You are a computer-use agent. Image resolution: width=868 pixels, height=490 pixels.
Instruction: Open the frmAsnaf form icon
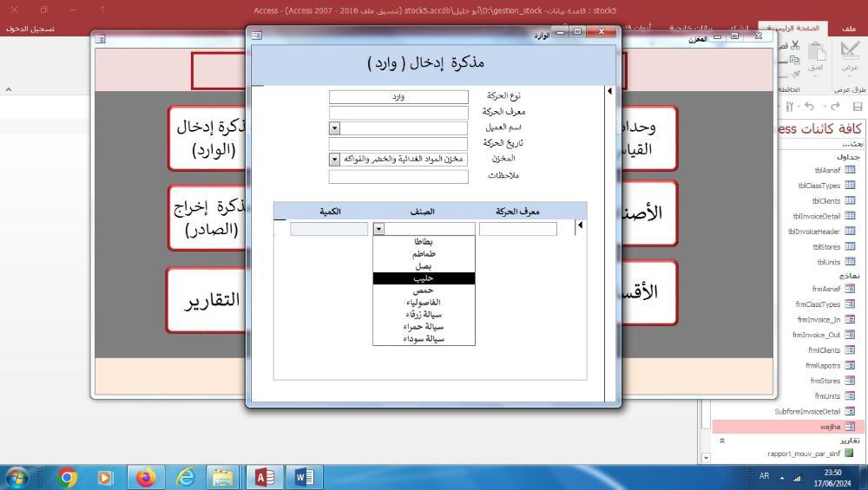click(850, 289)
